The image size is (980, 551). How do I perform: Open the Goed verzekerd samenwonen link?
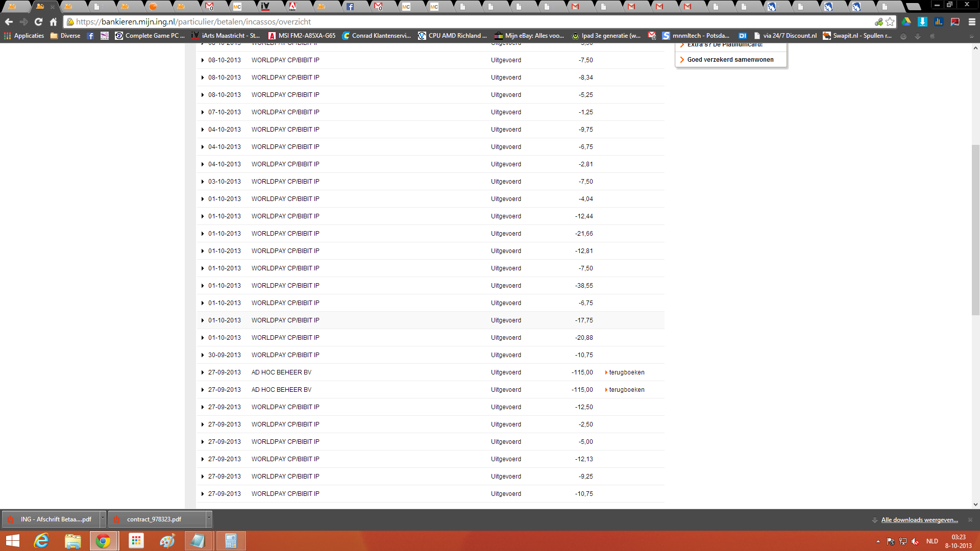pyautogui.click(x=730, y=60)
